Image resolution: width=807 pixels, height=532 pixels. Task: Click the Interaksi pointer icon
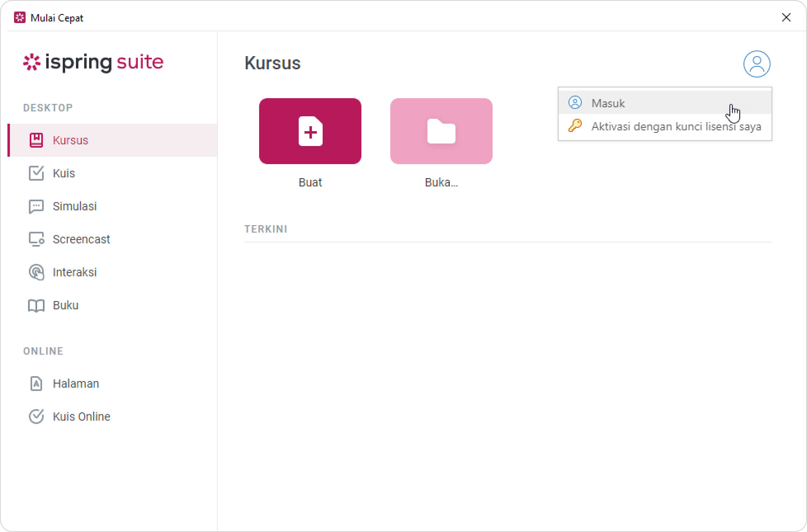pyautogui.click(x=36, y=272)
